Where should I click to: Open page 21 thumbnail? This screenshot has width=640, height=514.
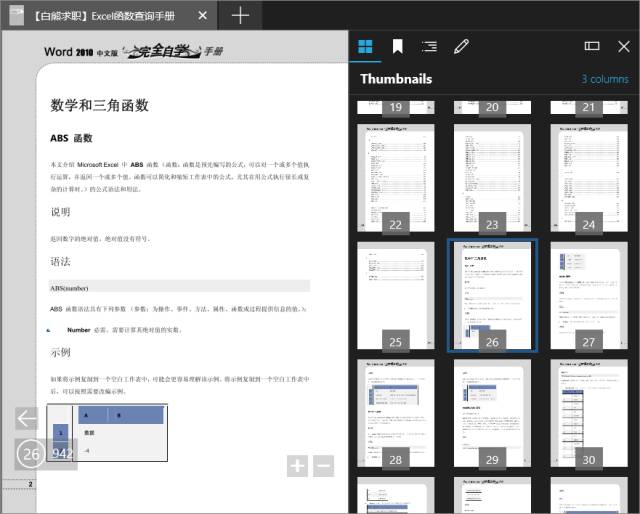point(589,107)
